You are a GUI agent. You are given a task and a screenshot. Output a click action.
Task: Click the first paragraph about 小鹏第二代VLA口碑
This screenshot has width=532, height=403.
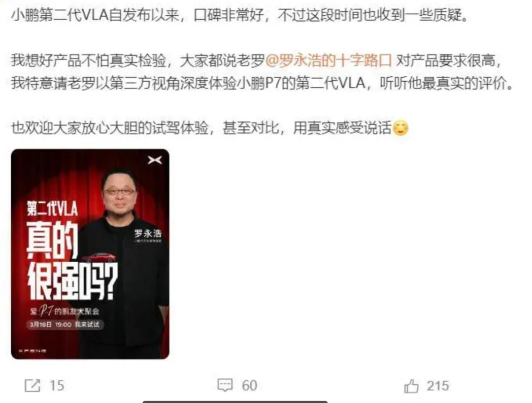pyautogui.click(x=239, y=15)
